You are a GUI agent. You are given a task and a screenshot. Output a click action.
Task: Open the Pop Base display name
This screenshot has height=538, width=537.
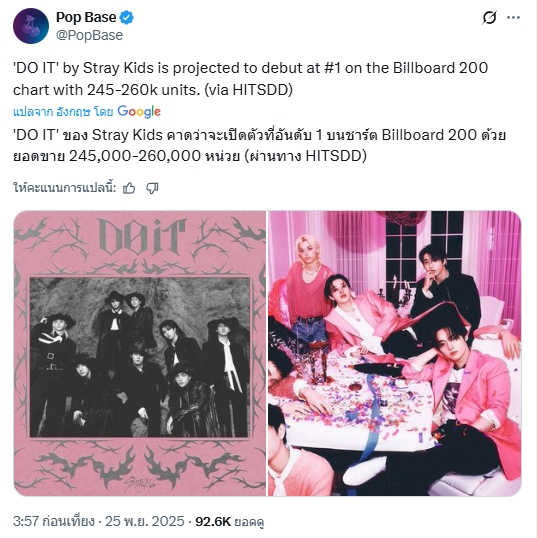86,17
